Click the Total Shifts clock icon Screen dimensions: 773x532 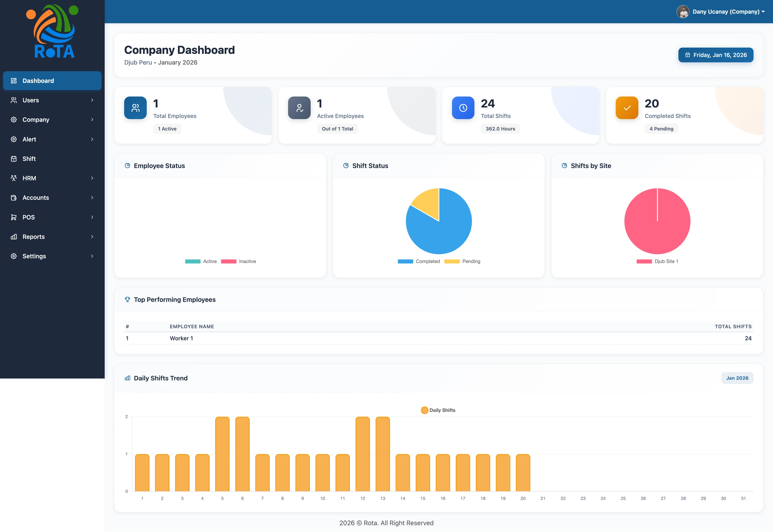(463, 108)
